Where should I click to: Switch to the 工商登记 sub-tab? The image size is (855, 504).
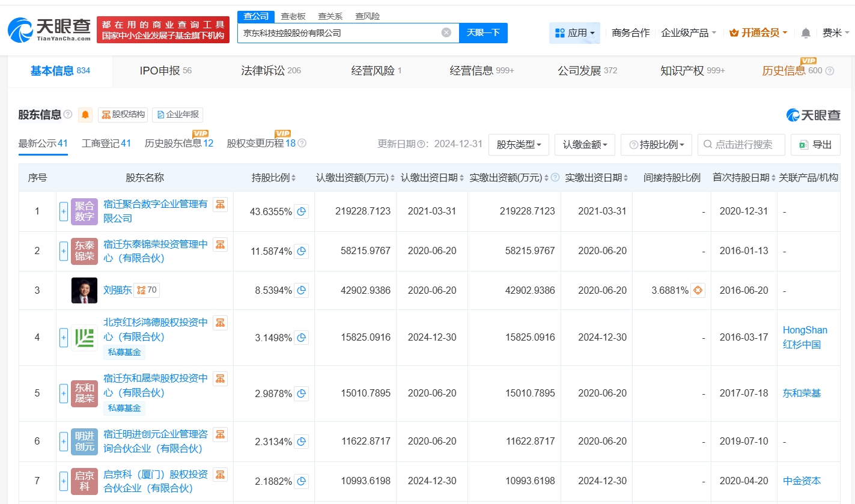(x=106, y=144)
